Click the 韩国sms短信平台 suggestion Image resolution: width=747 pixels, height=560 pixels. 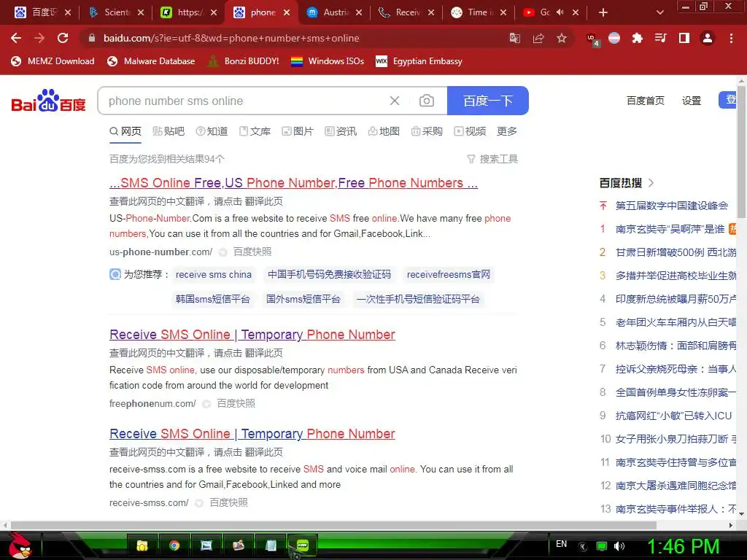[x=212, y=299]
